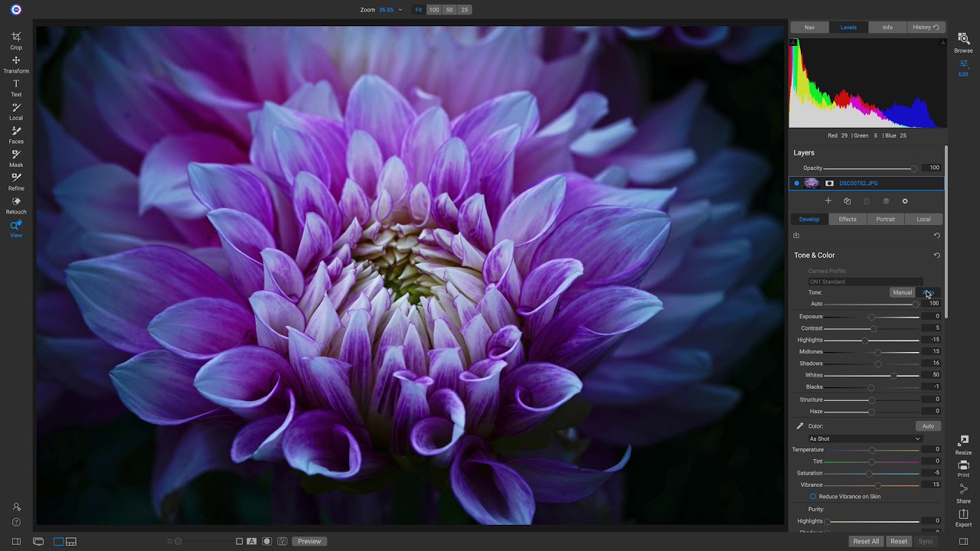
Task: Open the Info tab
Action: [x=887, y=28]
